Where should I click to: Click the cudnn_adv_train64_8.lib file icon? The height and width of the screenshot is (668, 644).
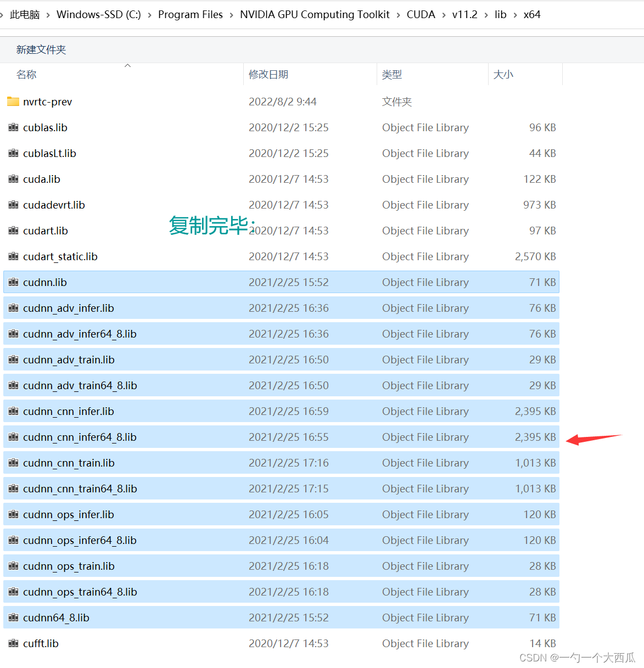(14, 385)
